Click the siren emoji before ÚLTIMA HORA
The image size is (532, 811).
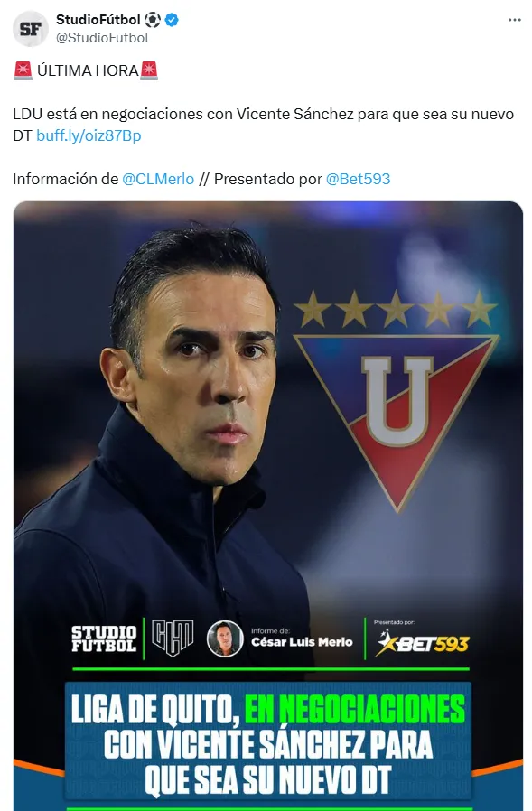(23, 70)
